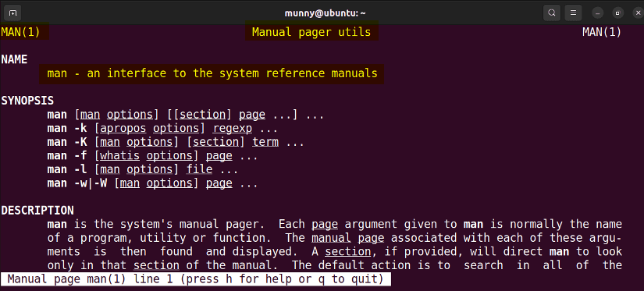Click underlined 'manual' in description paragraph
This screenshot has width=644, height=291.
tap(332, 238)
